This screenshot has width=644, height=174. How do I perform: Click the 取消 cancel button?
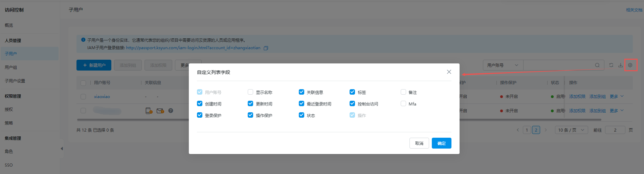419,143
